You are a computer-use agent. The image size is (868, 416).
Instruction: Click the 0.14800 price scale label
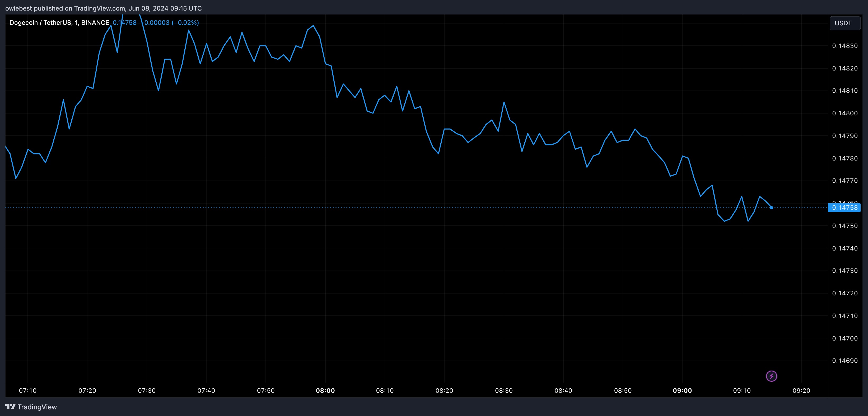click(845, 113)
